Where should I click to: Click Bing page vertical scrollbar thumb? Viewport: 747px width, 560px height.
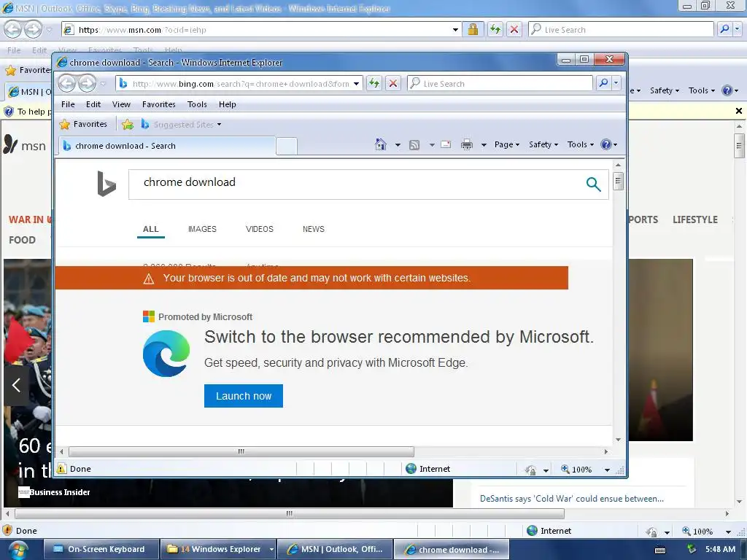618,181
